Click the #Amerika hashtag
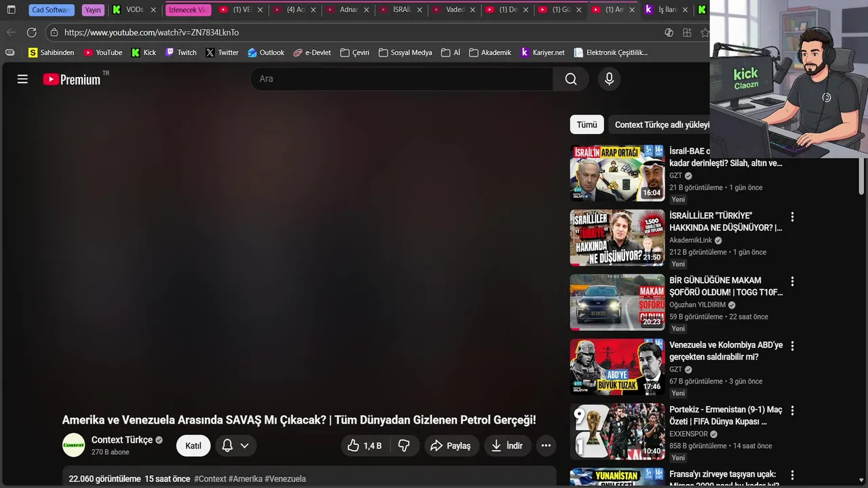This screenshot has height=488, width=868. click(245, 479)
